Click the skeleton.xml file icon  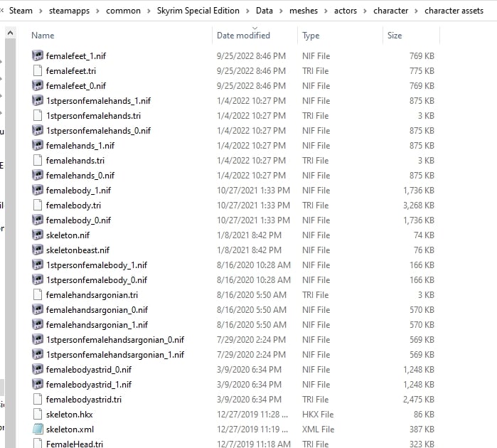click(x=38, y=429)
